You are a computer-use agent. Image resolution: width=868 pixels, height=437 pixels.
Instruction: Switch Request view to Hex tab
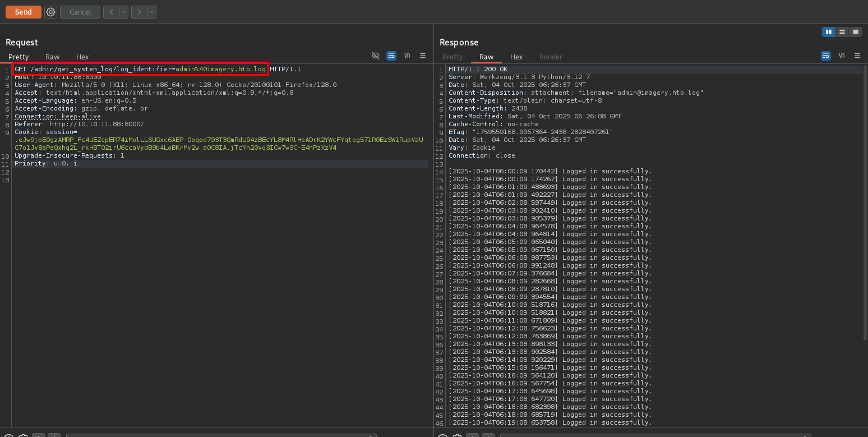tap(82, 57)
